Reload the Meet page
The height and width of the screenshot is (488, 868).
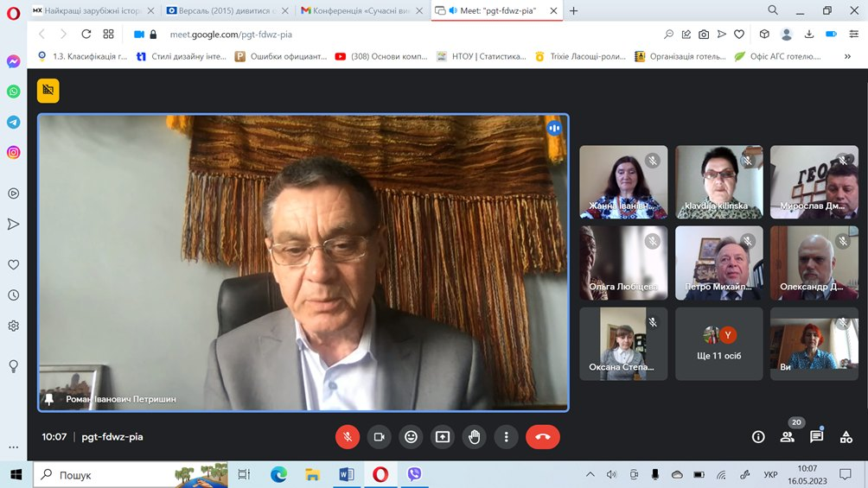point(86,35)
